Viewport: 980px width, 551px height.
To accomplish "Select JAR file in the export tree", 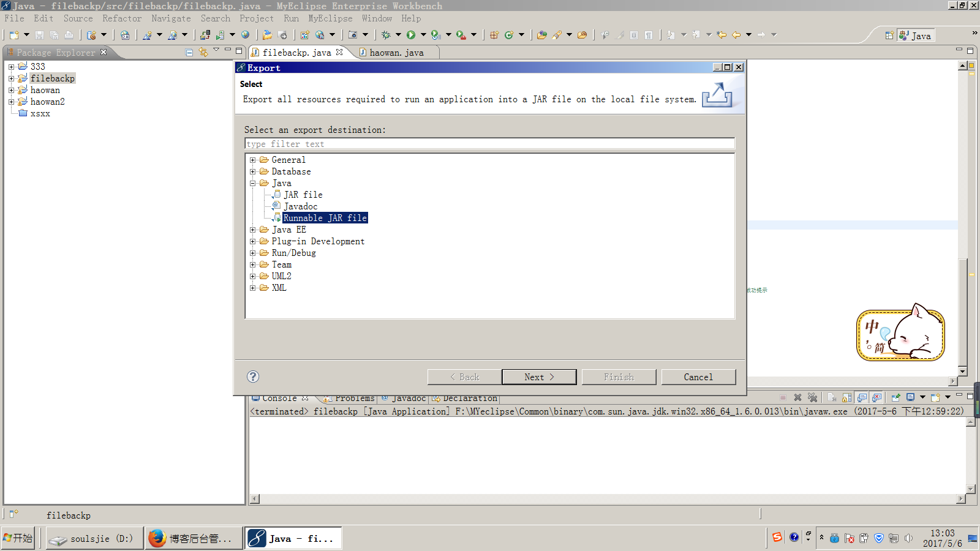I will (303, 195).
